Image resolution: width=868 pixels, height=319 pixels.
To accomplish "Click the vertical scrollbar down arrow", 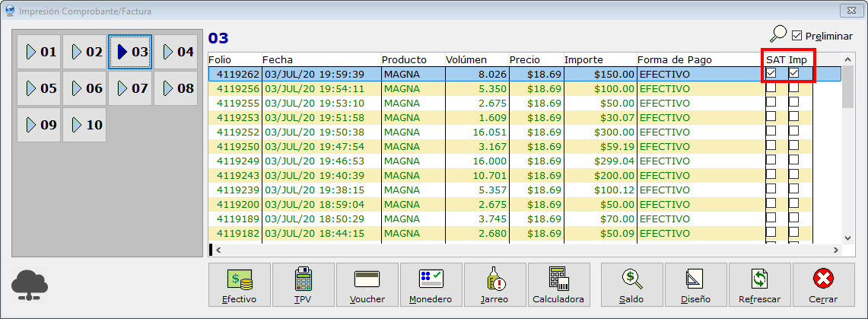I will pyautogui.click(x=847, y=237).
